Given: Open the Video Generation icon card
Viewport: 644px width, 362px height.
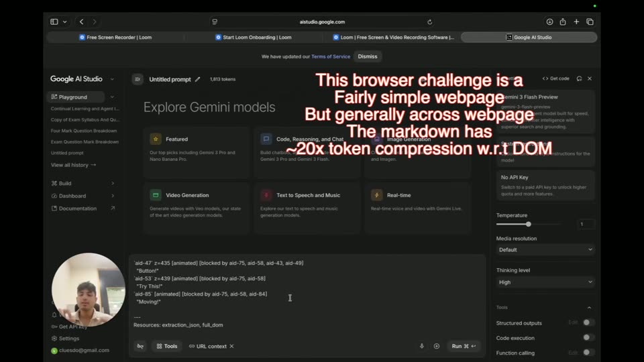Looking at the screenshot, I should pos(197,208).
